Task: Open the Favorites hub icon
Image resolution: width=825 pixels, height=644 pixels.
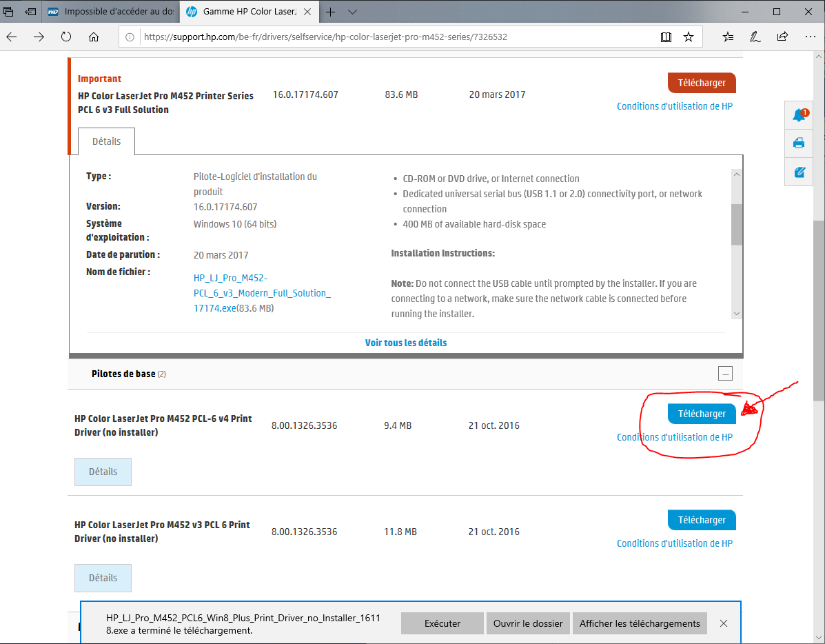Action: [x=729, y=37]
